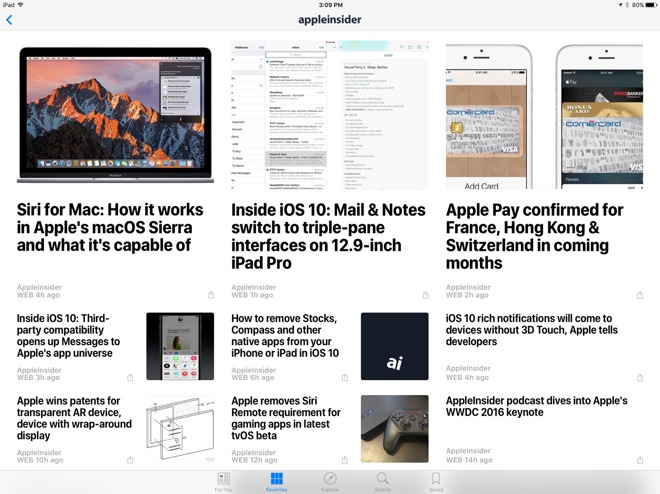Switch to the Favorites tab
660x494 pixels.
point(277,482)
